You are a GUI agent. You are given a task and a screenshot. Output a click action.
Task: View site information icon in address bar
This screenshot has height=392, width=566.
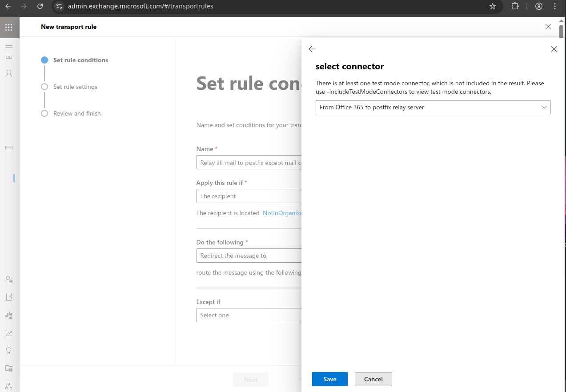tap(59, 6)
